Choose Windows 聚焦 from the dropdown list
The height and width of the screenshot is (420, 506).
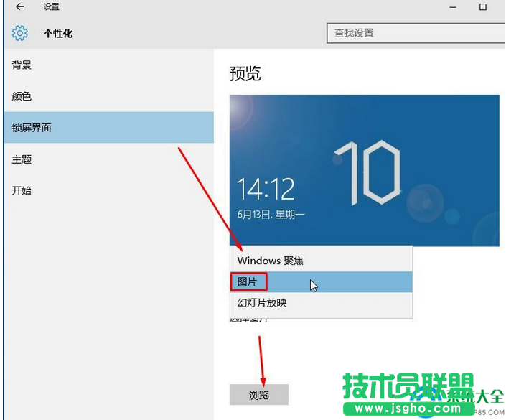(x=271, y=261)
